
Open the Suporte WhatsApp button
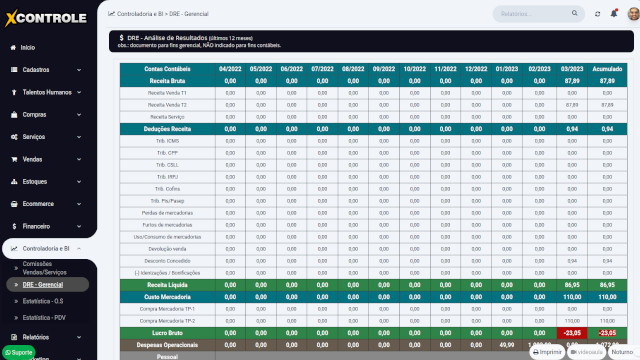19,353
